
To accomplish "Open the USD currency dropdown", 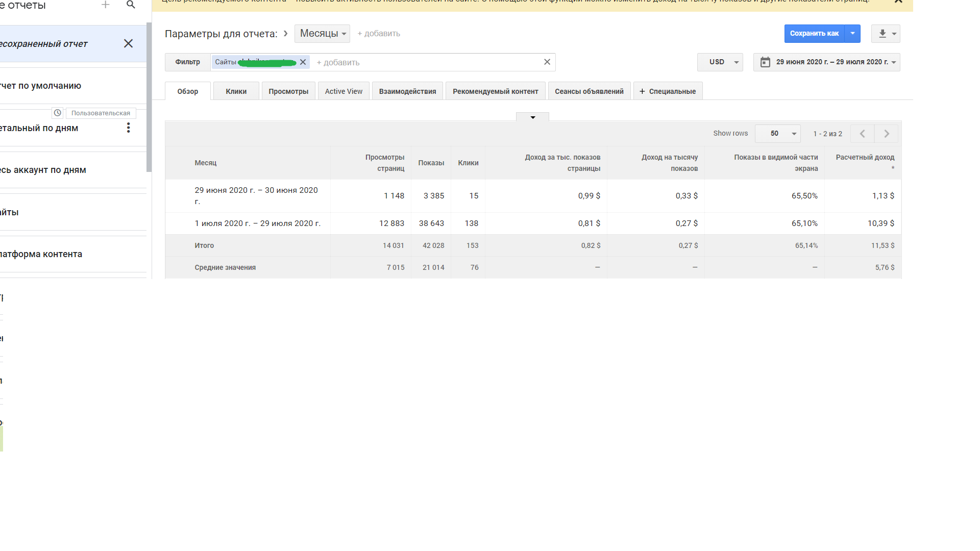I will 720,62.
